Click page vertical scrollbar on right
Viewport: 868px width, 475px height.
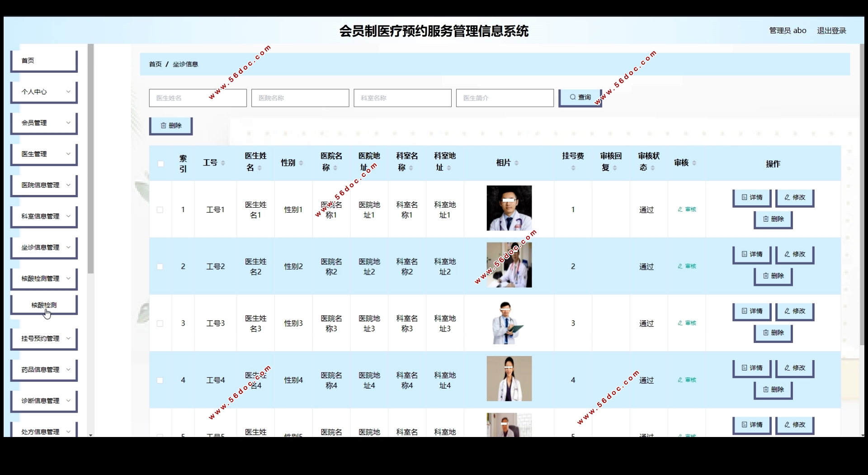862,195
